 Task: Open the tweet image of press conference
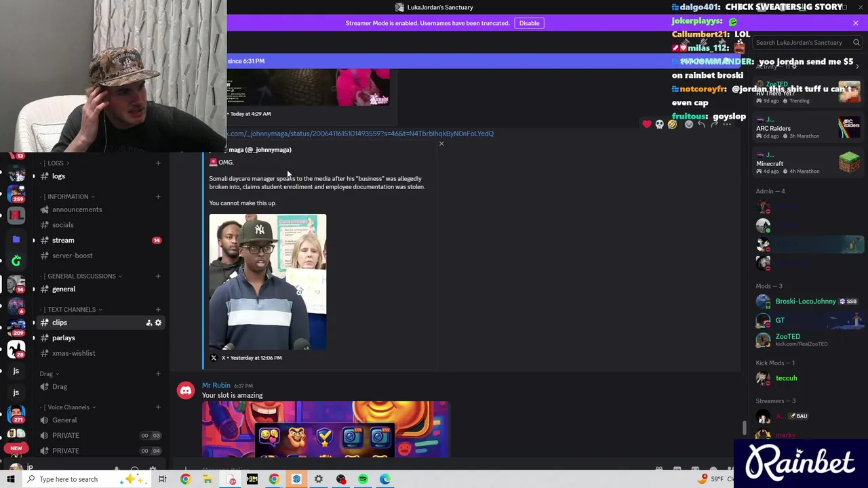pos(267,282)
